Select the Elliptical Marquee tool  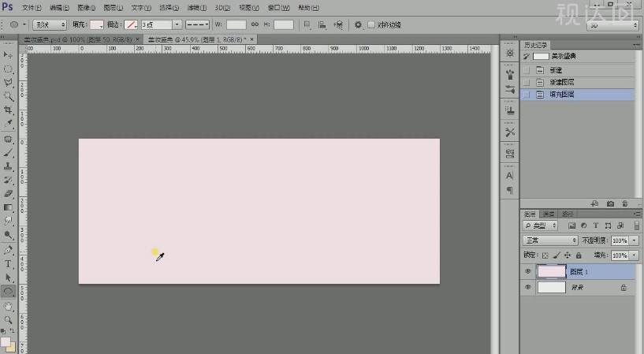click(8, 69)
